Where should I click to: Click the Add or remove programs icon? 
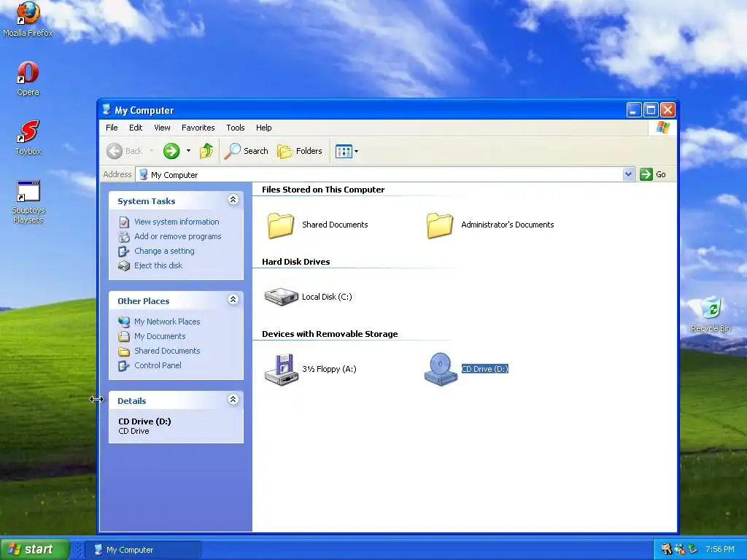124,237
